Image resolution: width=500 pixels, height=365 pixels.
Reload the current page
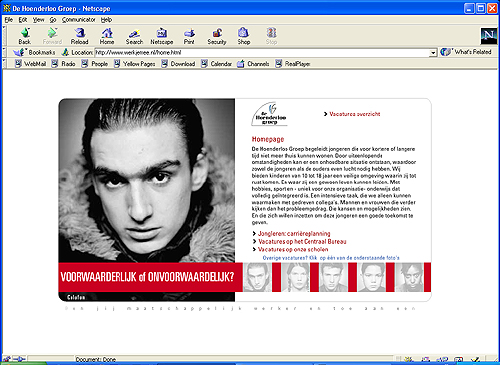(79, 36)
